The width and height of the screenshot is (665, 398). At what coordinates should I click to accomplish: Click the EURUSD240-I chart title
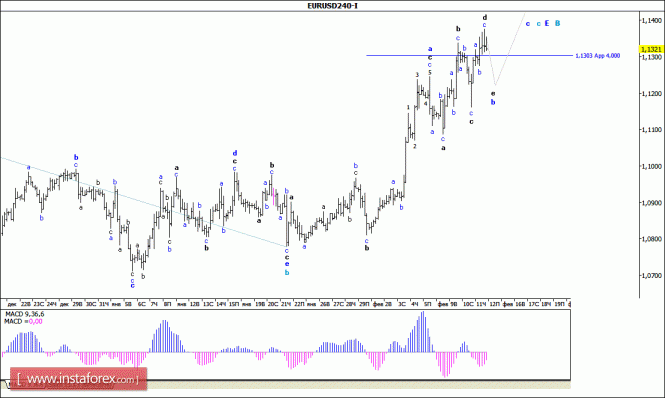[x=332, y=6]
